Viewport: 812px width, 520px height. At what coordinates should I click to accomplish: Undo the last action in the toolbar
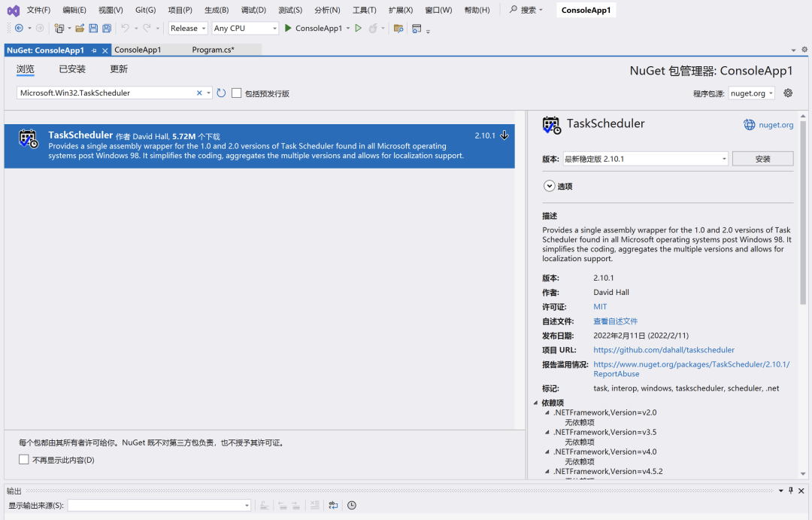[x=125, y=29]
